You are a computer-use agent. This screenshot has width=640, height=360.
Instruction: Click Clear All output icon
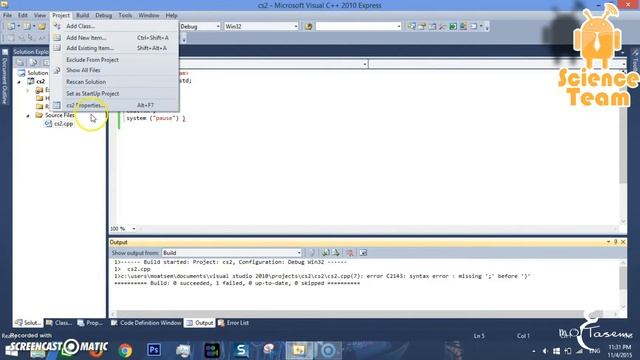pos(350,253)
